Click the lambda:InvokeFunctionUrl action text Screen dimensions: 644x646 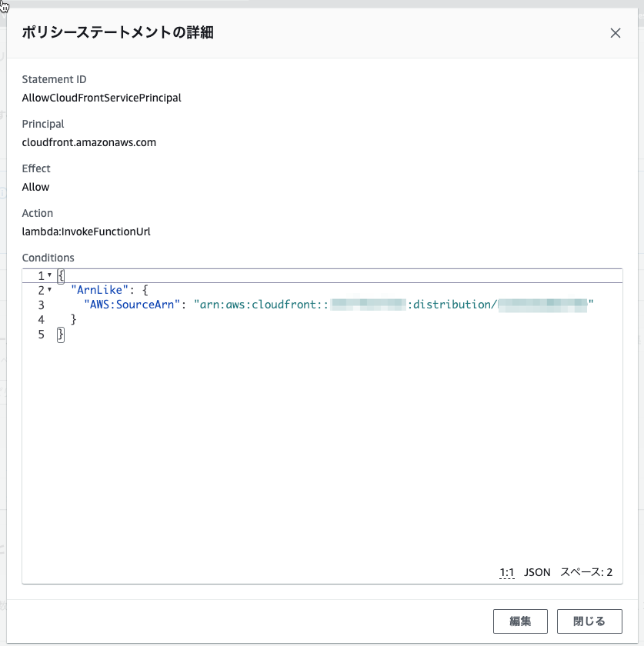pyautogui.click(x=85, y=231)
